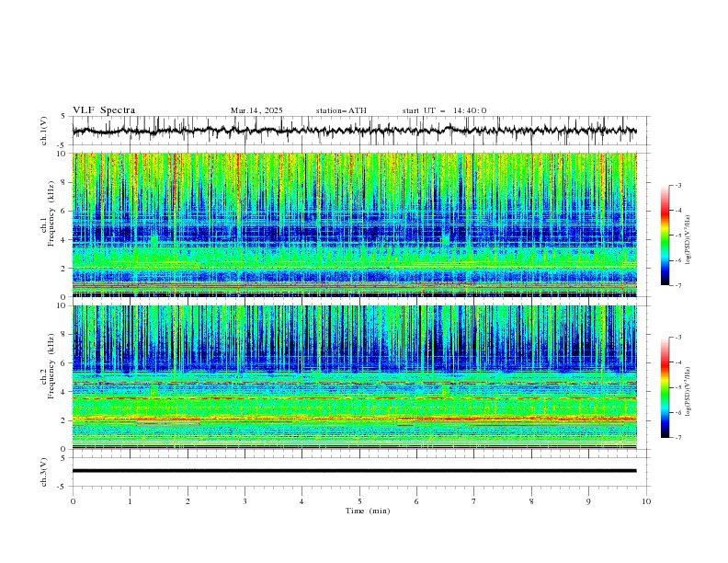
Task: Click the ch.3 flat black waveform trace
Action: tap(354, 471)
